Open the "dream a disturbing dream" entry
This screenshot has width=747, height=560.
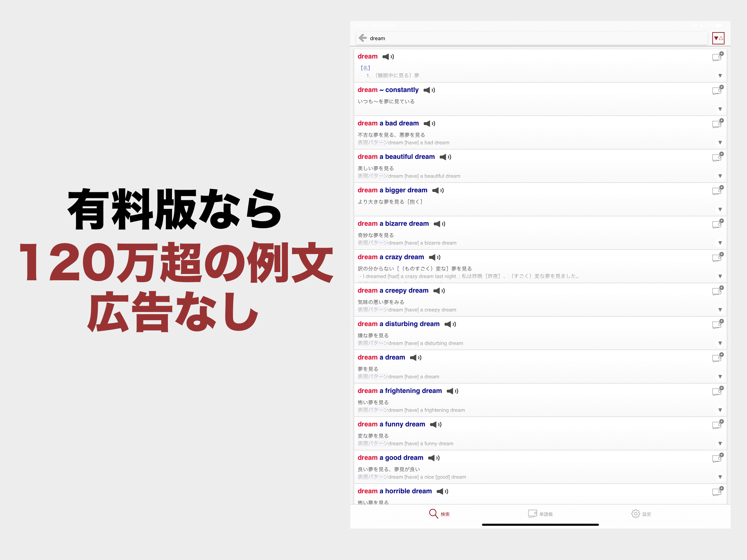point(398,323)
